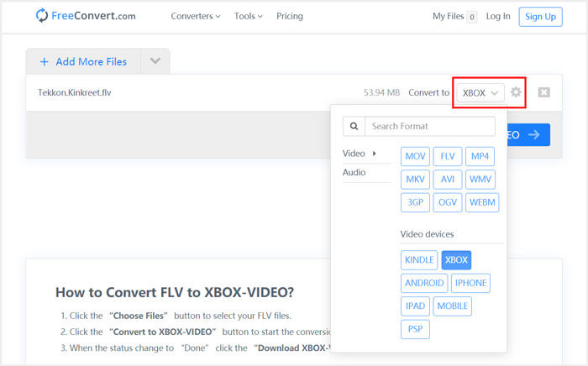Choose the MKV format
This screenshot has width=588, height=366.
point(415,180)
